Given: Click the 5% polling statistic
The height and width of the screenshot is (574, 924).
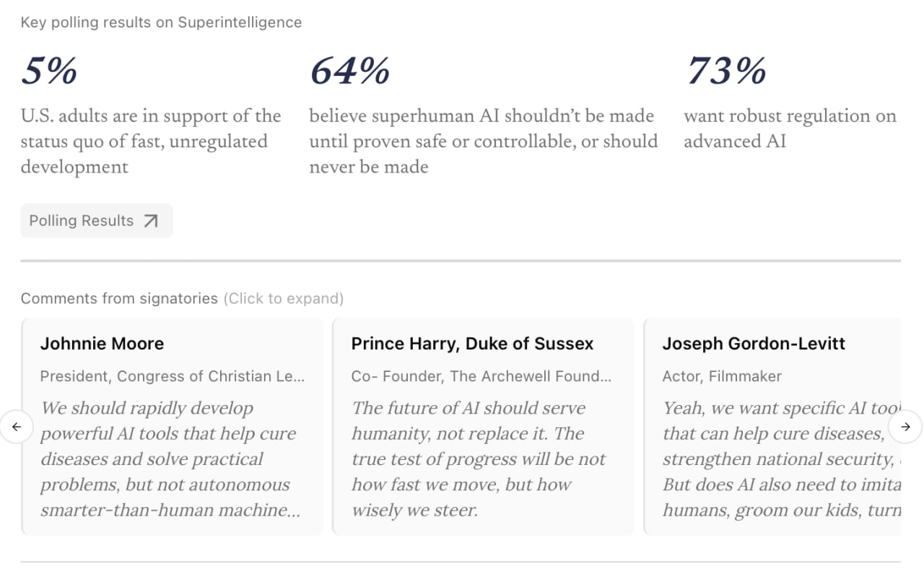Looking at the screenshot, I should click(49, 71).
